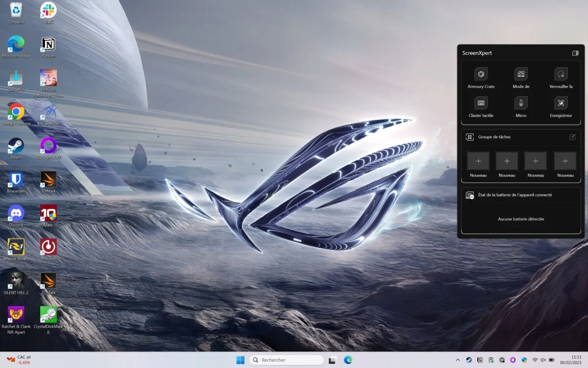
Task: Toggle Wi-Fi from the system tray
Action: point(534,360)
